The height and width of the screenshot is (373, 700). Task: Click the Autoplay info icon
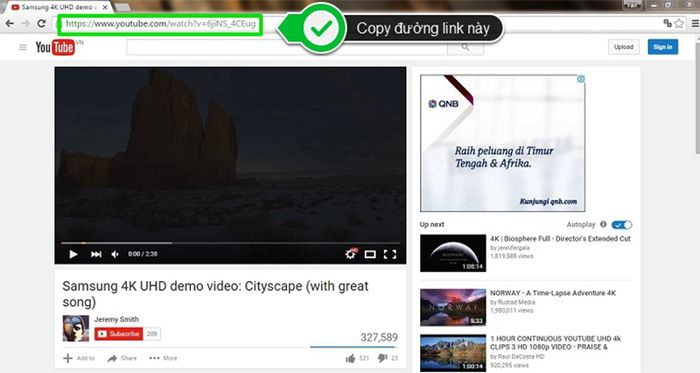click(603, 224)
